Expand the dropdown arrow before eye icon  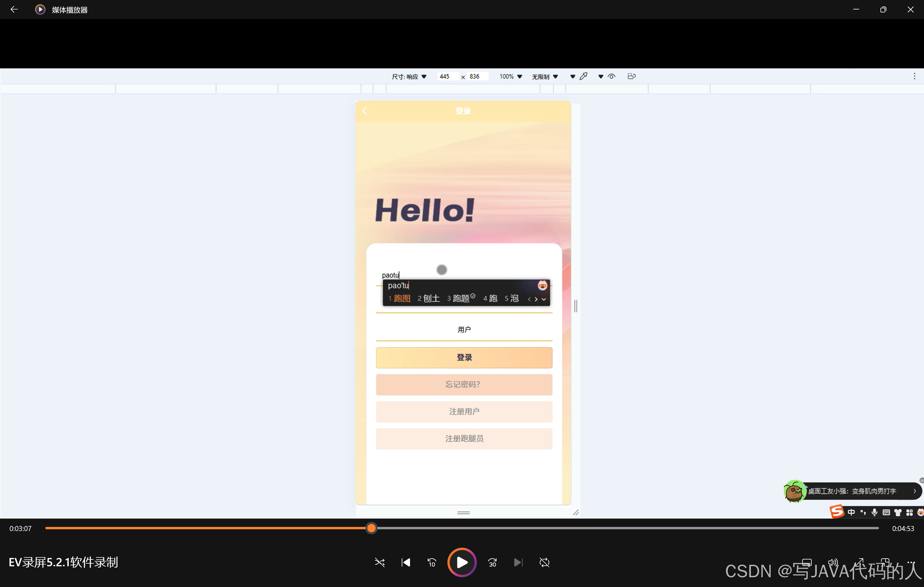(600, 77)
